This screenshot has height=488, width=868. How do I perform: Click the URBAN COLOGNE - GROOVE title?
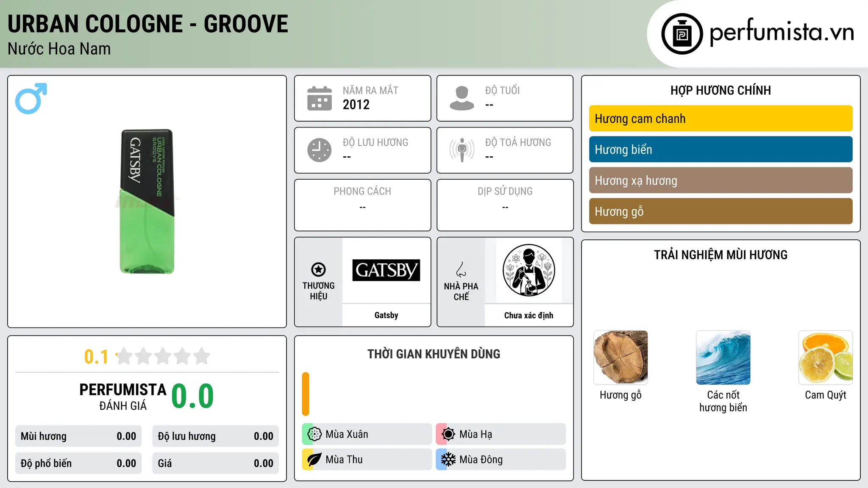tap(148, 24)
